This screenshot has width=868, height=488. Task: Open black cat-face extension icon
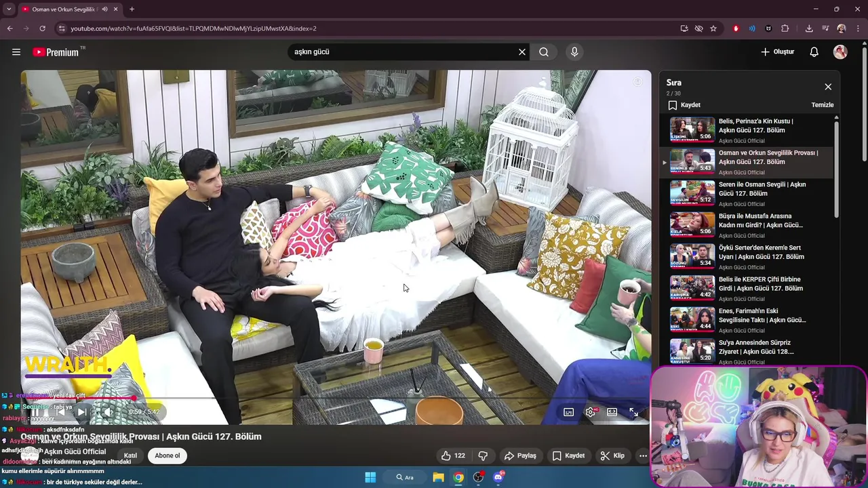coord(768,28)
